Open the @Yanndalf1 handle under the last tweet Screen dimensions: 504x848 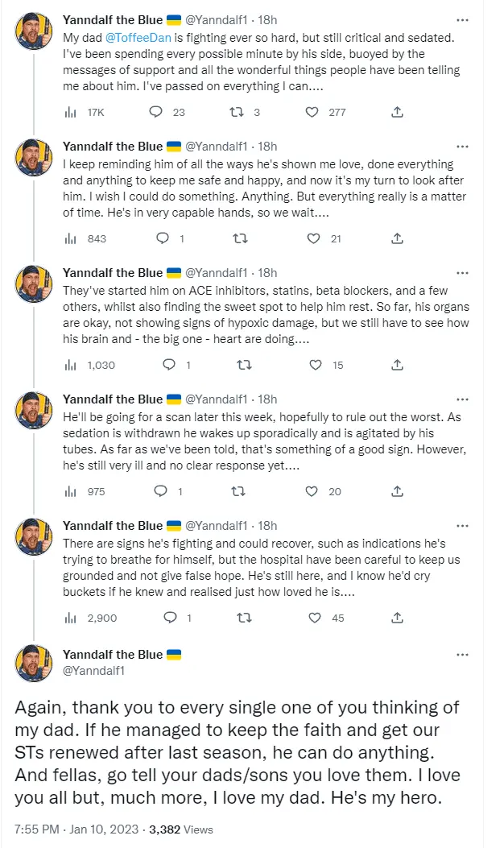[x=94, y=670]
